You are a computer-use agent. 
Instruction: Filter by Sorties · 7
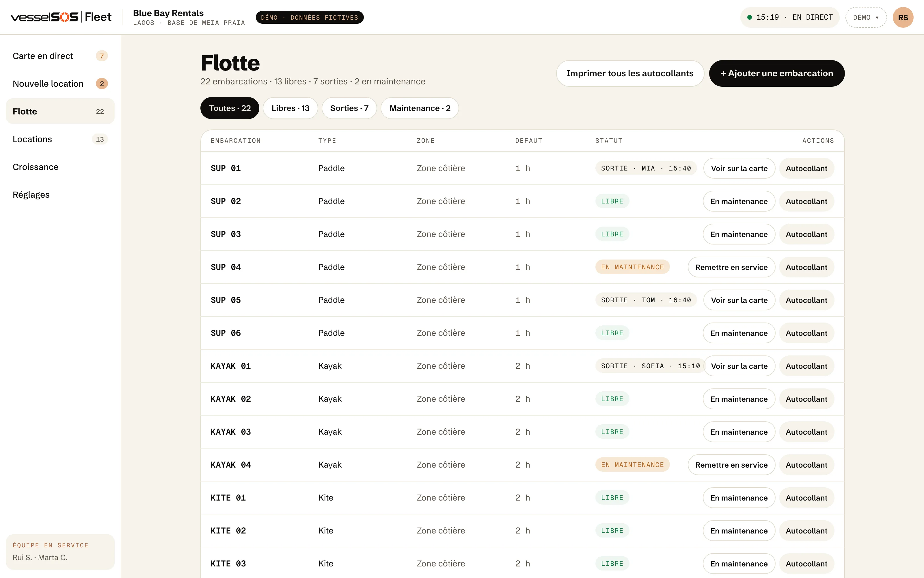(x=349, y=108)
